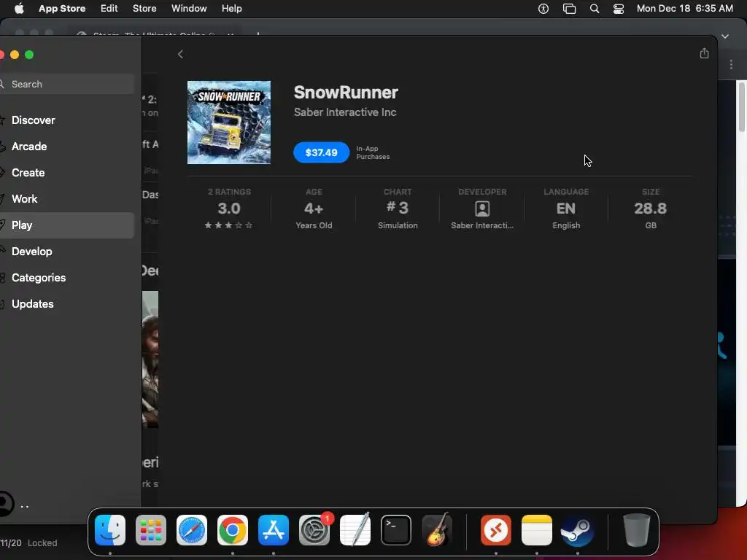Select Updates in the sidebar

66,304
